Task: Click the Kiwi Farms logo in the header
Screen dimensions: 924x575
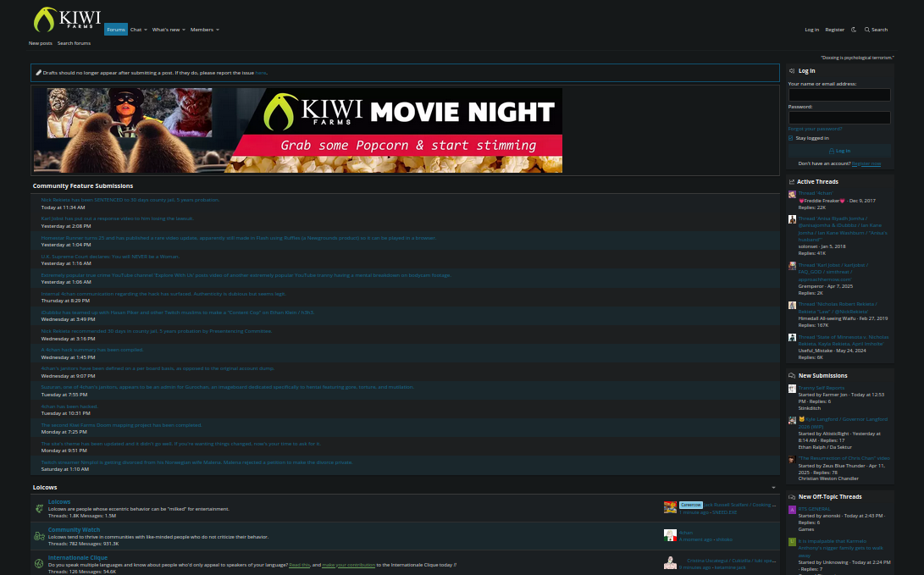Action: click(x=67, y=19)
